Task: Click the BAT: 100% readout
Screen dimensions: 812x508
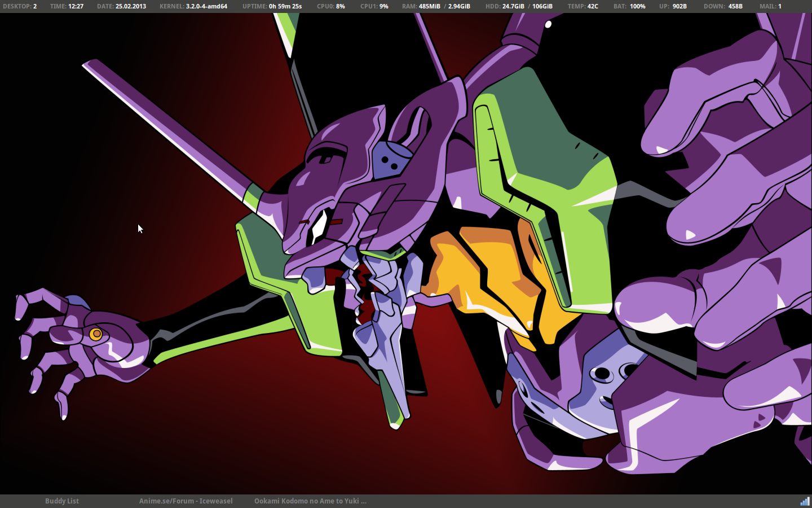Action: pos(629,6)
